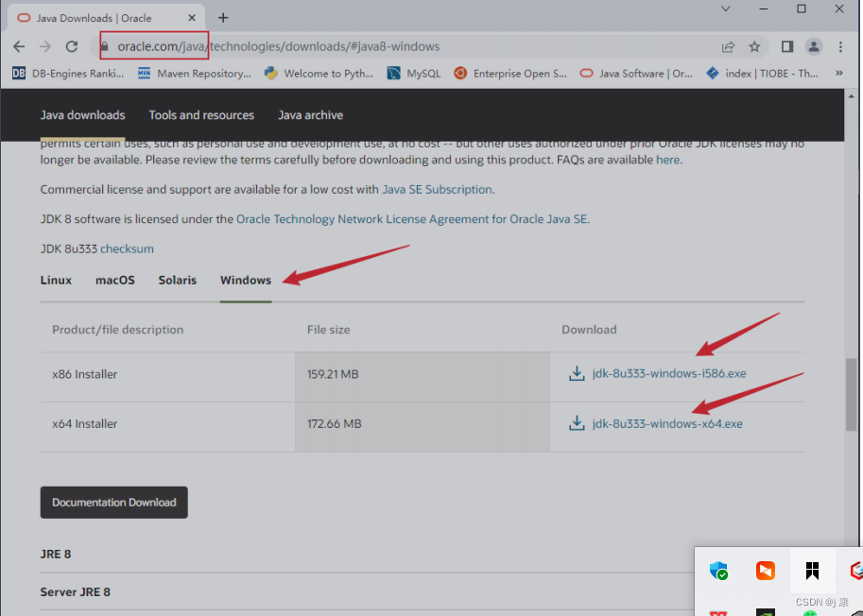Screen dimensions: 863x616
Task: Open Tools and resources nav item
Action: click(201, 115)
